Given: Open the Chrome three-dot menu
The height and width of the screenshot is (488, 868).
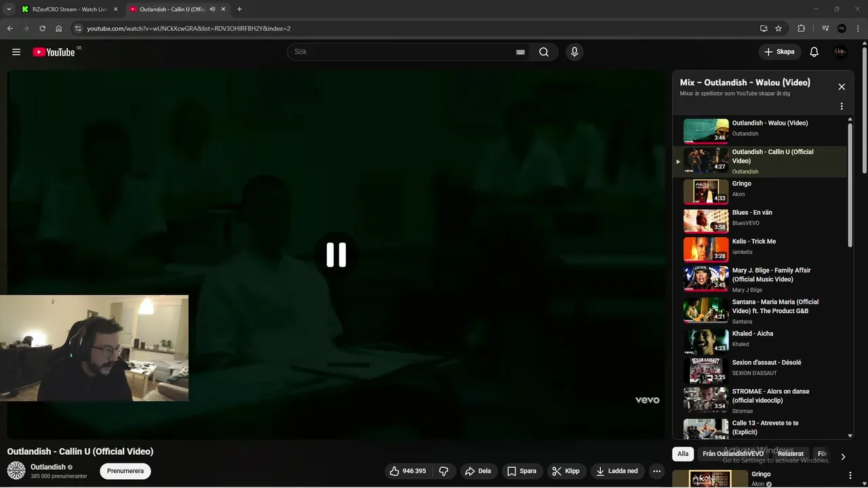Looking at the screenshot, I should [859, 28].
